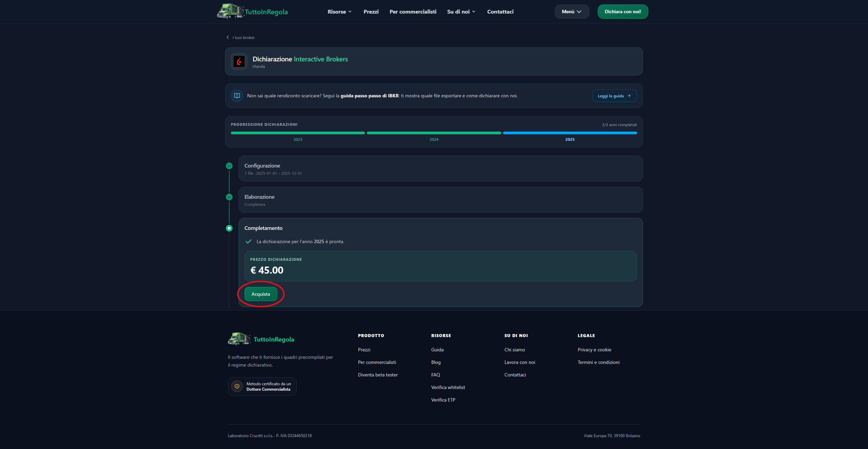Click the Dichiara con noi! button

click(x=623, y=12)
